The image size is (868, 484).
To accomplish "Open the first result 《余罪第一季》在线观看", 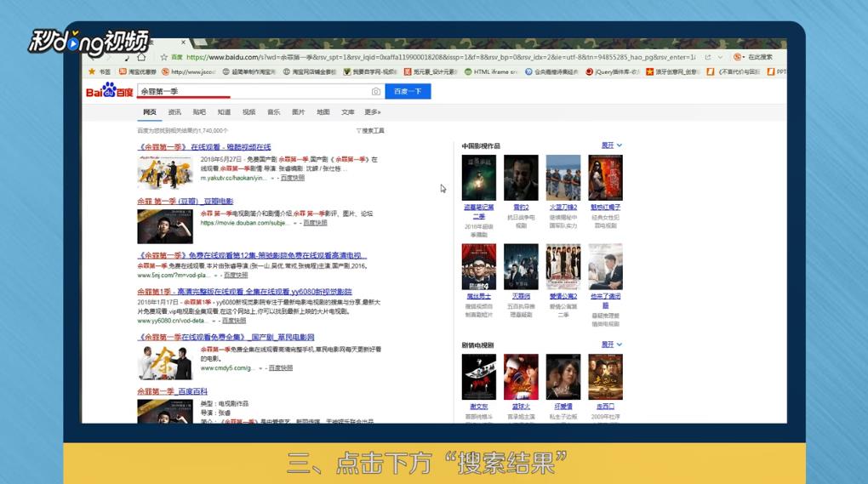I will point(204,147).
